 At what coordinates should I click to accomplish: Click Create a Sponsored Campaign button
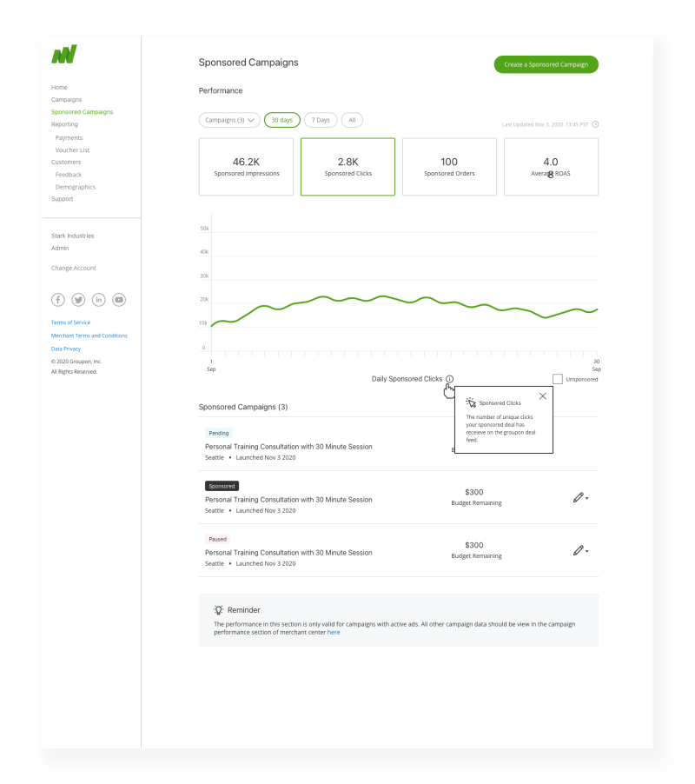coord(546,64)
